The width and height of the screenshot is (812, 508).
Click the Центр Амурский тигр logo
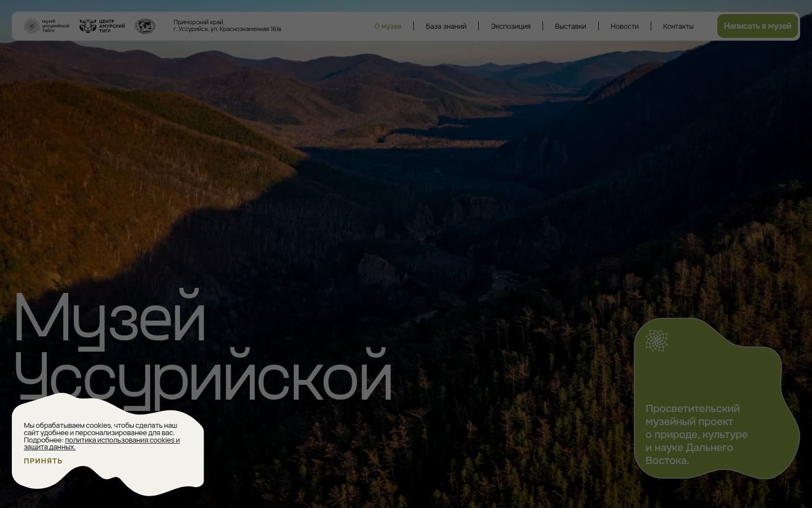pos(102,26)
